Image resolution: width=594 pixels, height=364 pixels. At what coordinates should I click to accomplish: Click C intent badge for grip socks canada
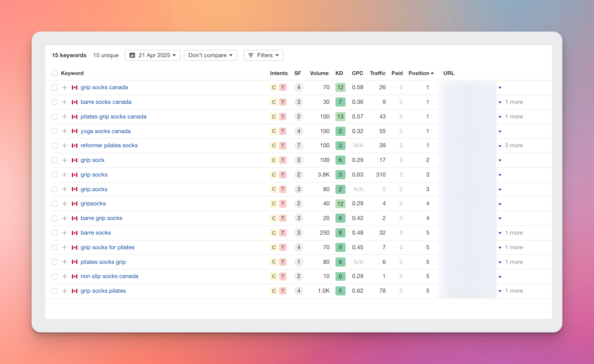(274, 87)
